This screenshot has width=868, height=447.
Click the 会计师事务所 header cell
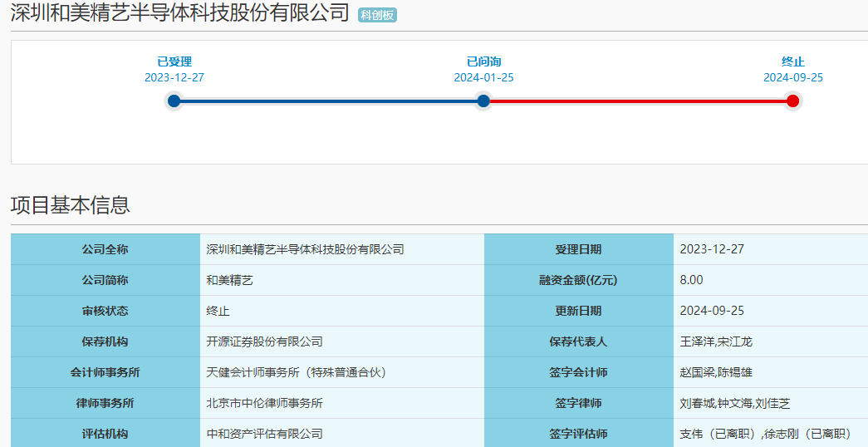point(105,372)
